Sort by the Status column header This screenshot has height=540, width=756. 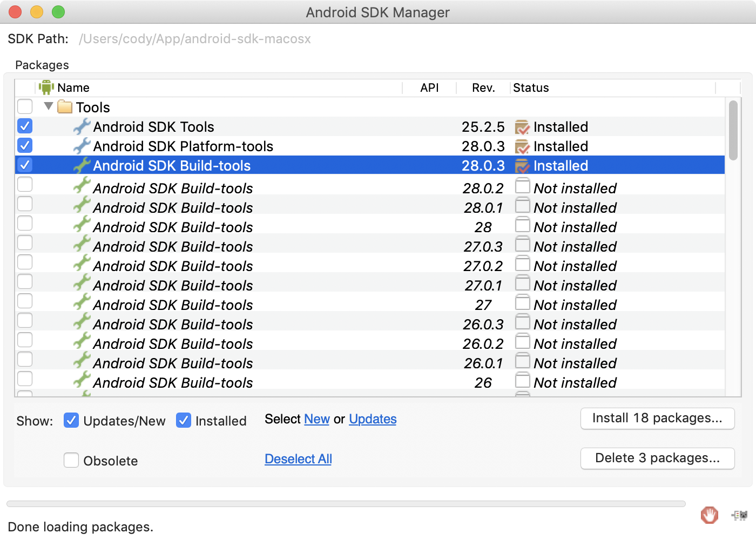point(613,88)
